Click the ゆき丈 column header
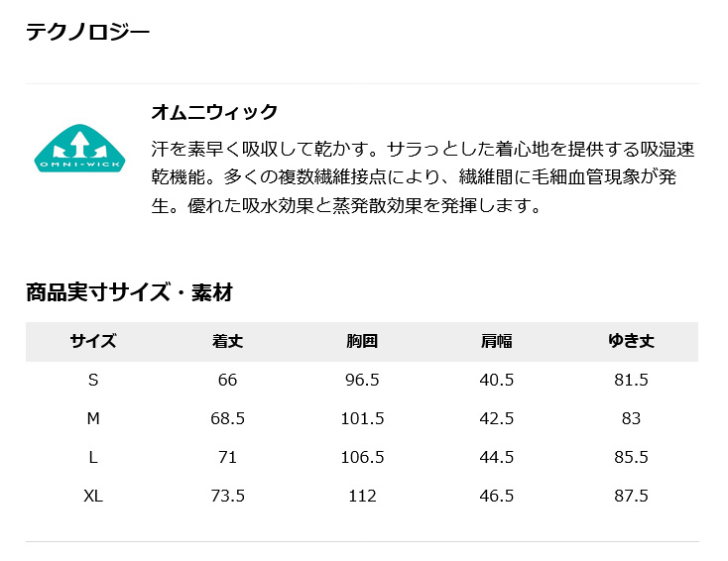Viewport: 728px width, 561px height. click(x=631, y=342)
